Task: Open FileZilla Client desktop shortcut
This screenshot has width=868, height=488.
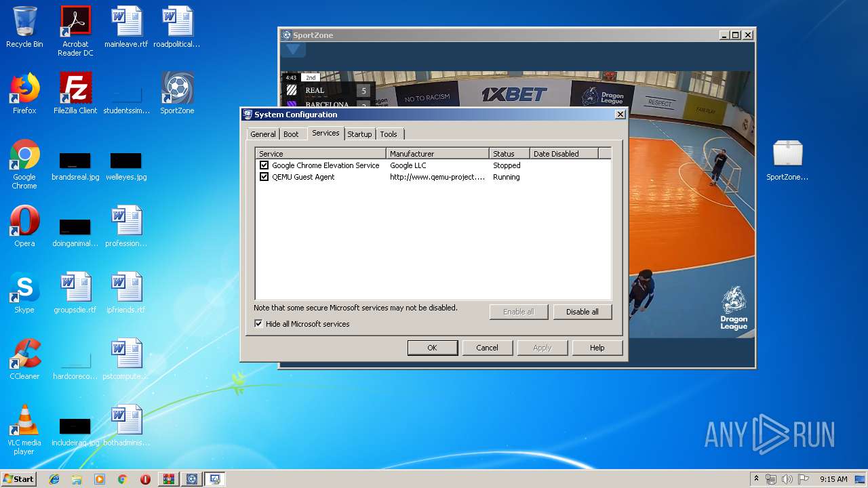Action: pos(75,94)
